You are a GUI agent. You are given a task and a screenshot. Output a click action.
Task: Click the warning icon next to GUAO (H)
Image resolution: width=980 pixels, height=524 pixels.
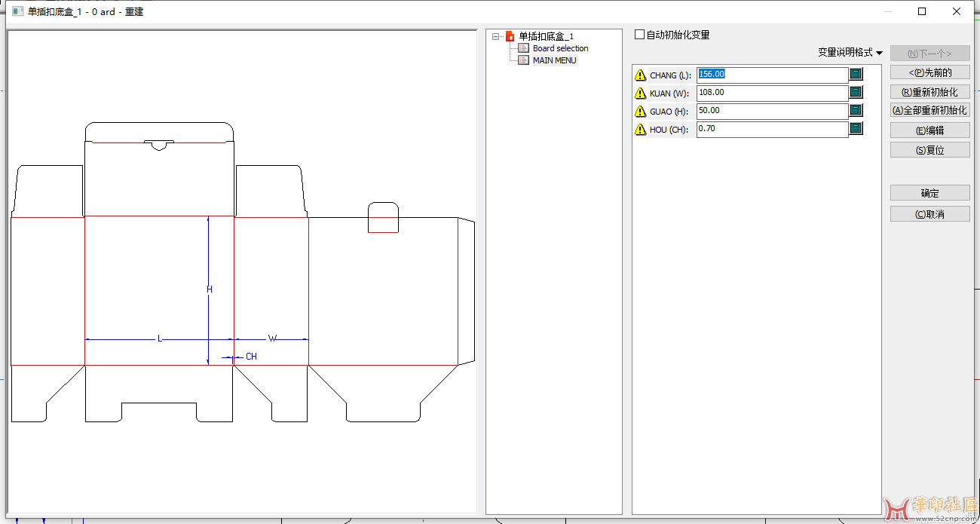640,111
